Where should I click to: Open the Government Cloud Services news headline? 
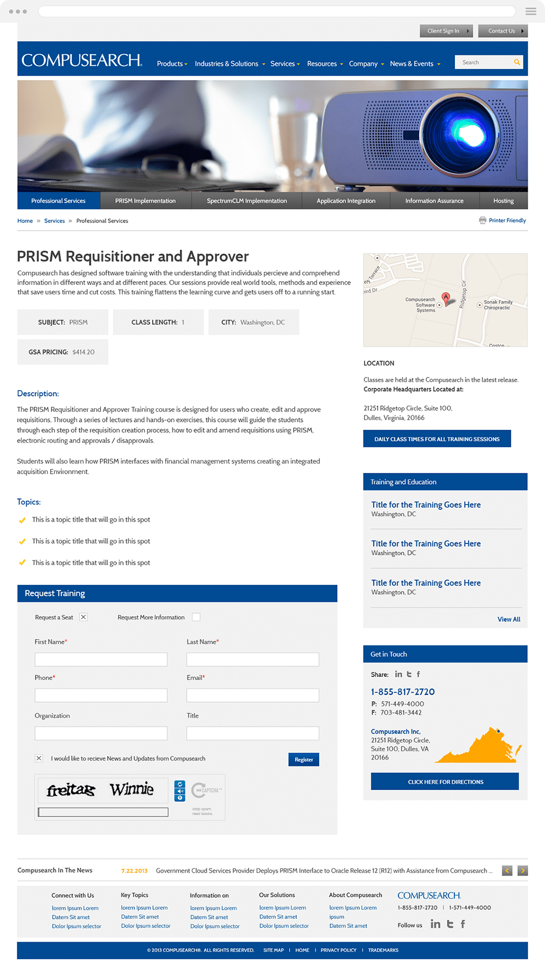tap(324, 871)
